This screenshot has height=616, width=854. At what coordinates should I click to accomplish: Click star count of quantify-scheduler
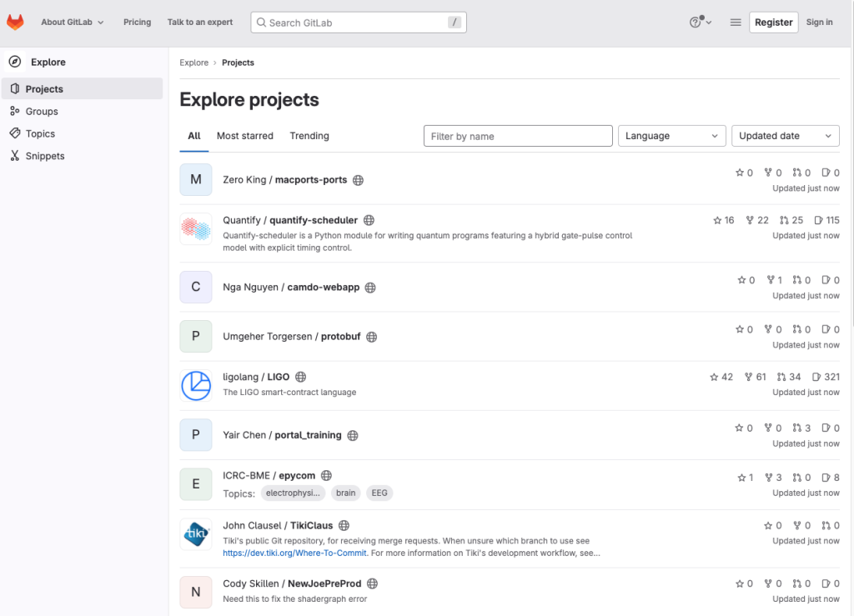723,220
